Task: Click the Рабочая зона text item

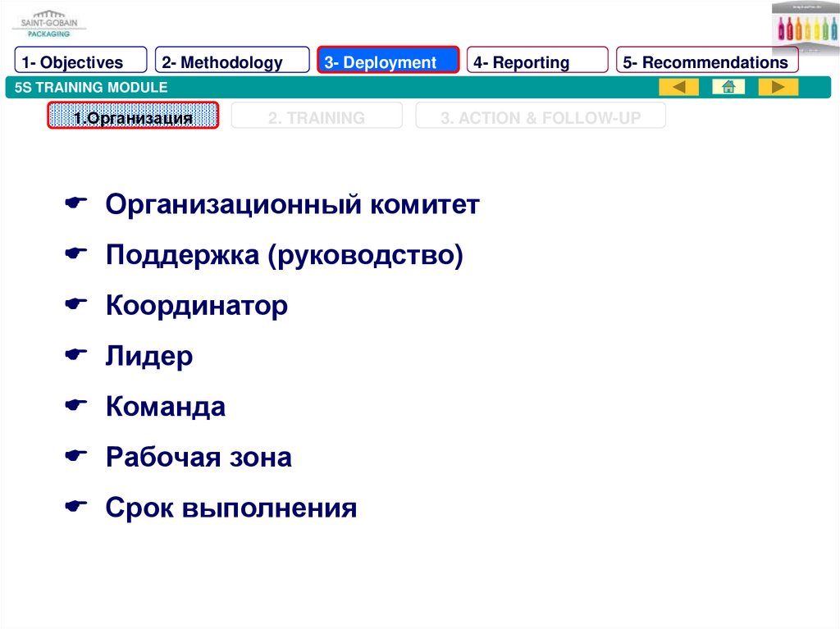Action: [199, 457]
